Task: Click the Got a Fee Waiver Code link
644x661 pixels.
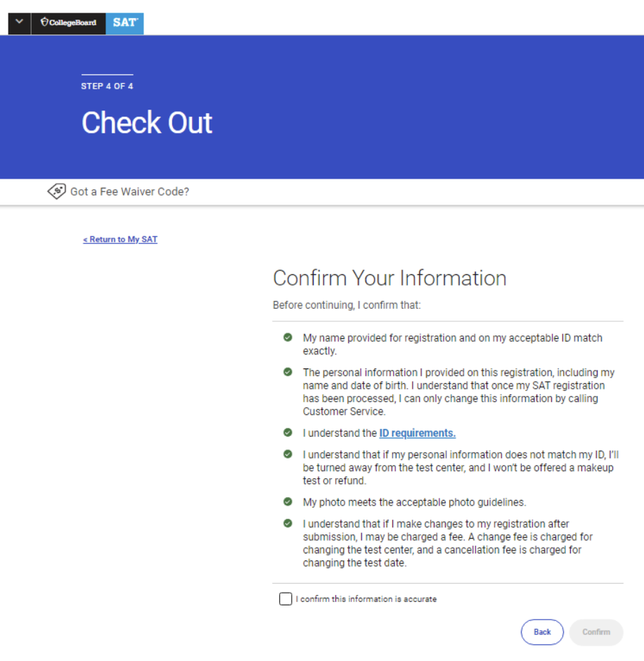Action: pos(129,191)
